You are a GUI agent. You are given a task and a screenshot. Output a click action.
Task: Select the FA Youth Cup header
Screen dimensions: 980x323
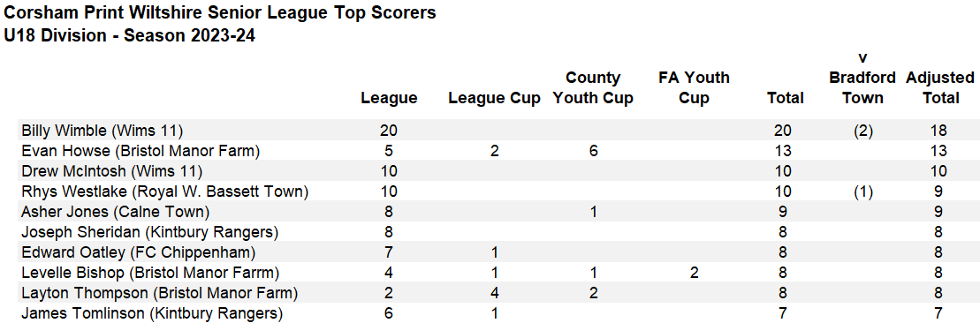coord(694,88)
